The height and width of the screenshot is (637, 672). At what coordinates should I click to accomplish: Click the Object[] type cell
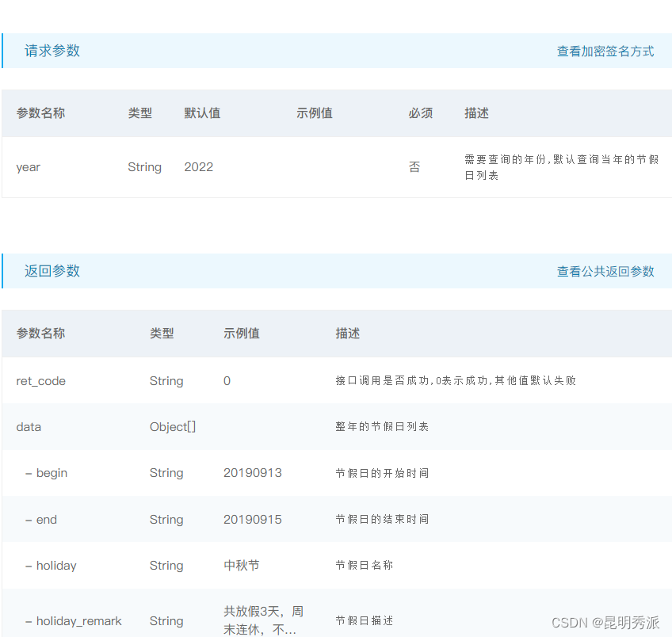pyautogui.click(x=172, y=427)
